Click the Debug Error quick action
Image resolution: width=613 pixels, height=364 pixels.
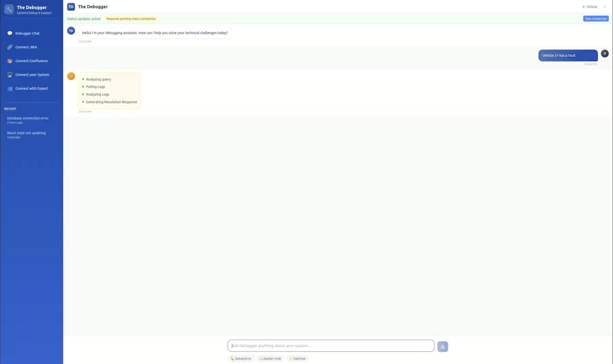click(x=241, y=358)
